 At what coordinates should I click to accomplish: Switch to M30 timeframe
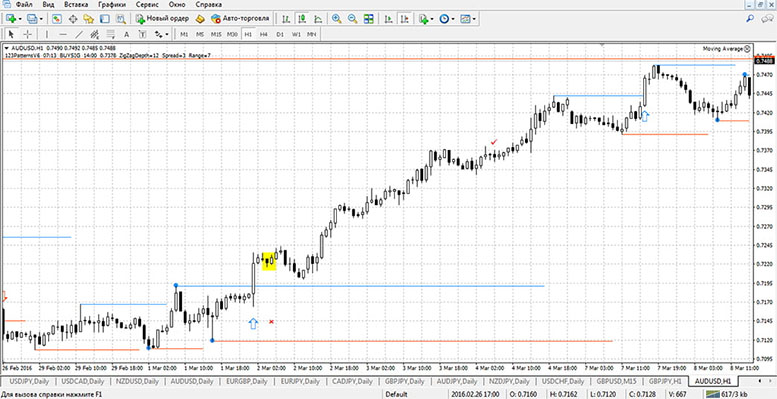(232, 34)
